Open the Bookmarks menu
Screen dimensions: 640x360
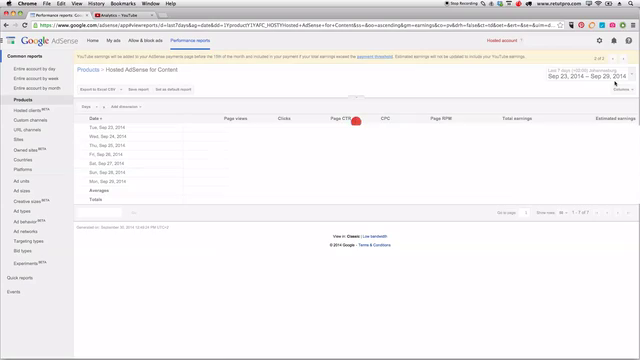pyautogui.click(x=123, y=4)
